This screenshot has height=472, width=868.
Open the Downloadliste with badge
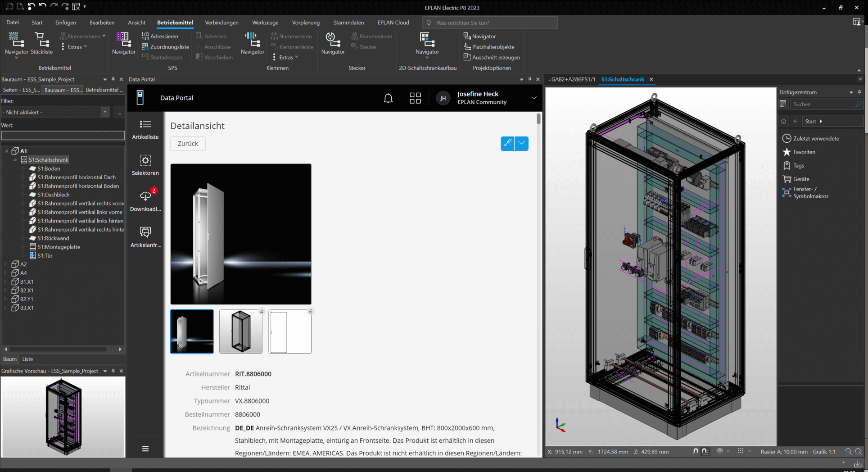tap(145, 201)
